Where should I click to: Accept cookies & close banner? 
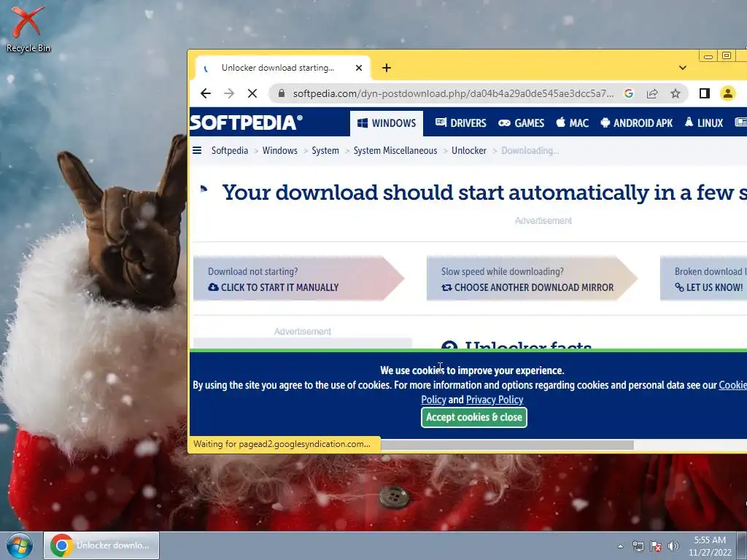[x=474, y=417]
